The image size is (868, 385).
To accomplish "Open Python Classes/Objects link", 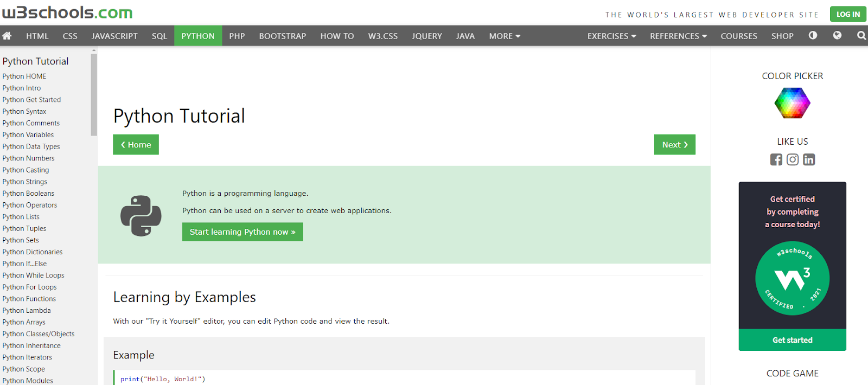I will (39, 334).
